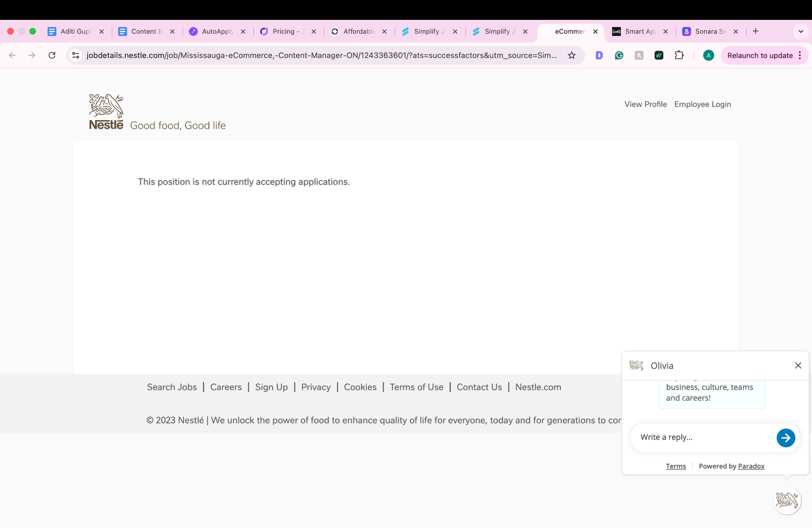Send the chat reply with the arrow button
Image resolution: width=812 pixels, height=528 pixels.
(786, 437)
